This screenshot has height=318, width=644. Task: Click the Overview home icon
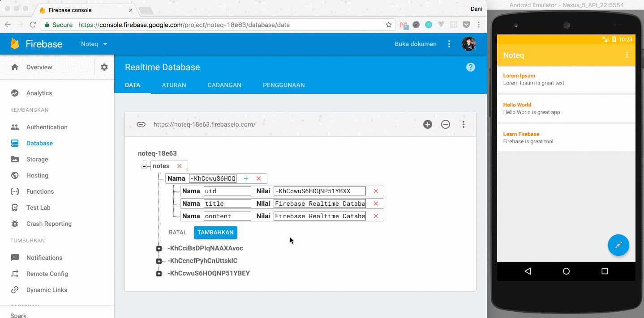pos(15,67)
